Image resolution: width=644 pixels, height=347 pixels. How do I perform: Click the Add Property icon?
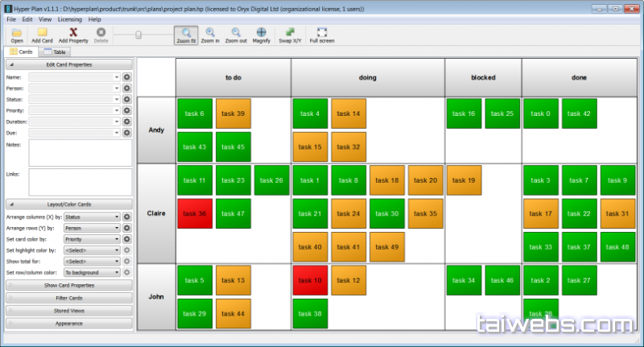click(73, 32)
